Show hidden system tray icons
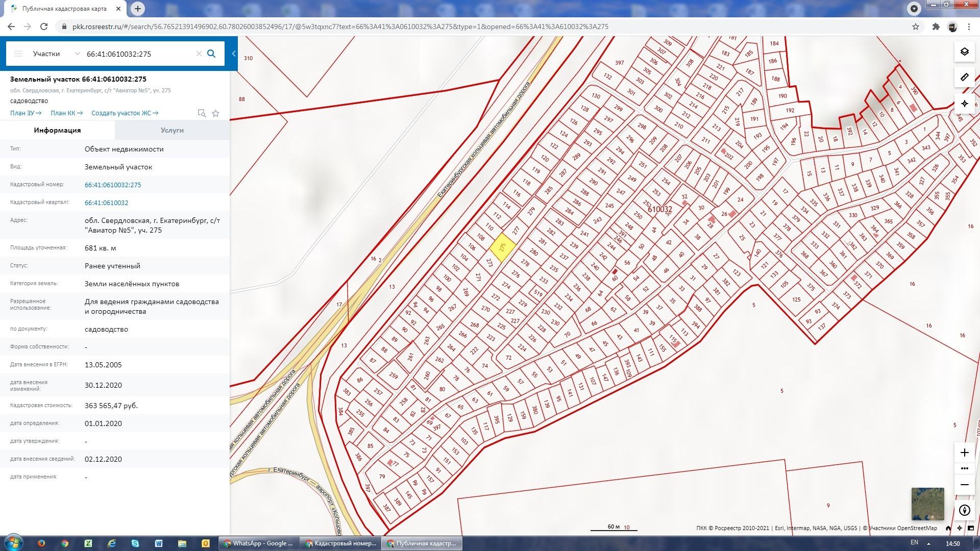 pyautogui.click(x=928, y=544)
